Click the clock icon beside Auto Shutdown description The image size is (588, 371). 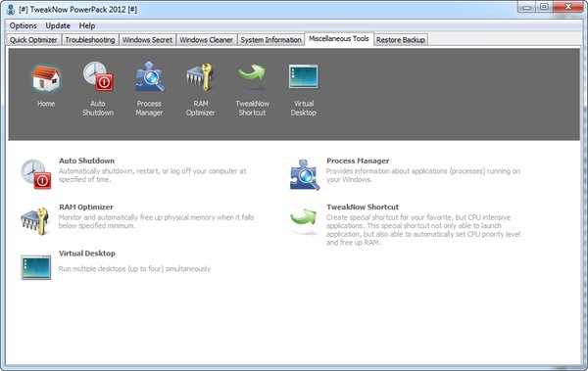36,174
